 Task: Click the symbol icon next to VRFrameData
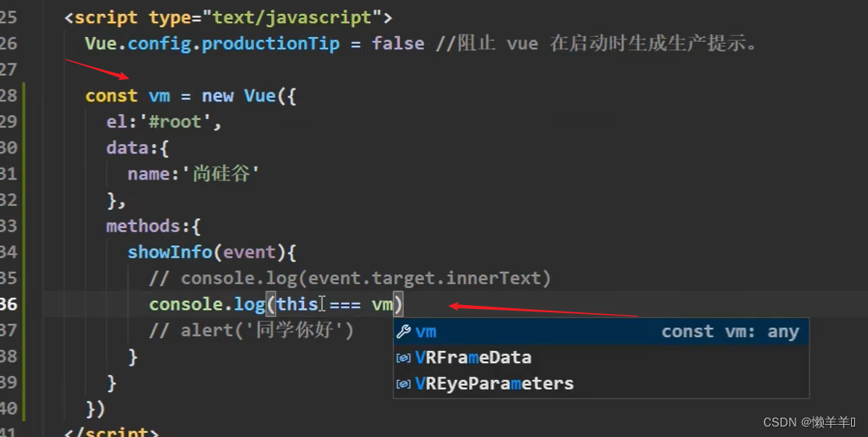(404, 357)
